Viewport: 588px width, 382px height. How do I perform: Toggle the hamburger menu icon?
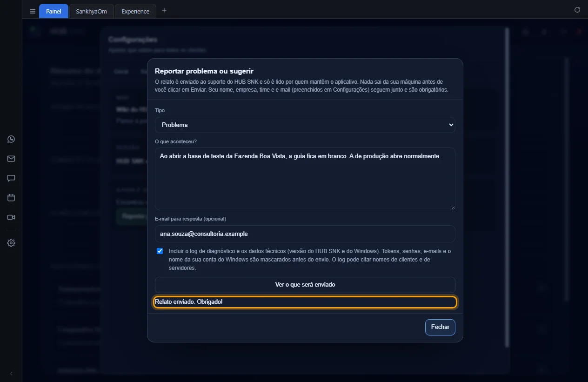[33, 11]
